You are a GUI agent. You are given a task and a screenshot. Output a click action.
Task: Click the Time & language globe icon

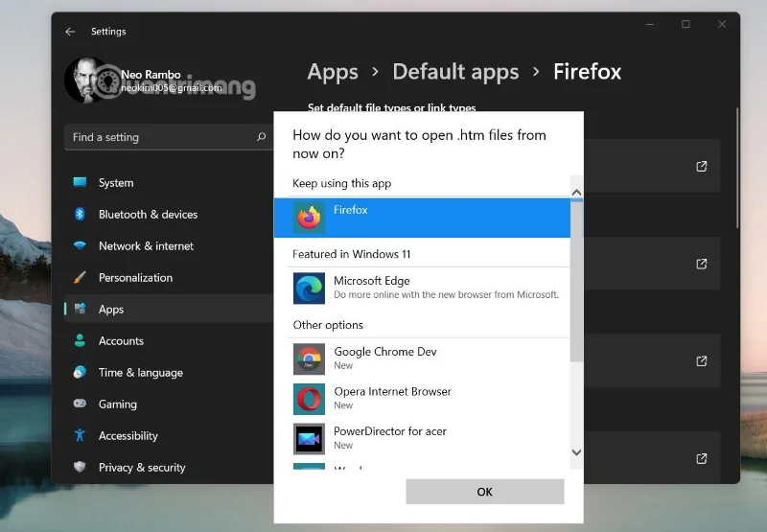[80, 372]
